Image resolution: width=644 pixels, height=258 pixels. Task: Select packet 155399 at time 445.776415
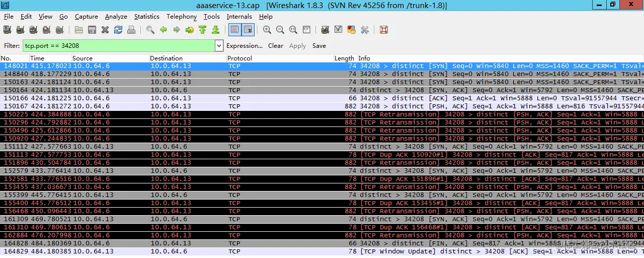(322, 195)
